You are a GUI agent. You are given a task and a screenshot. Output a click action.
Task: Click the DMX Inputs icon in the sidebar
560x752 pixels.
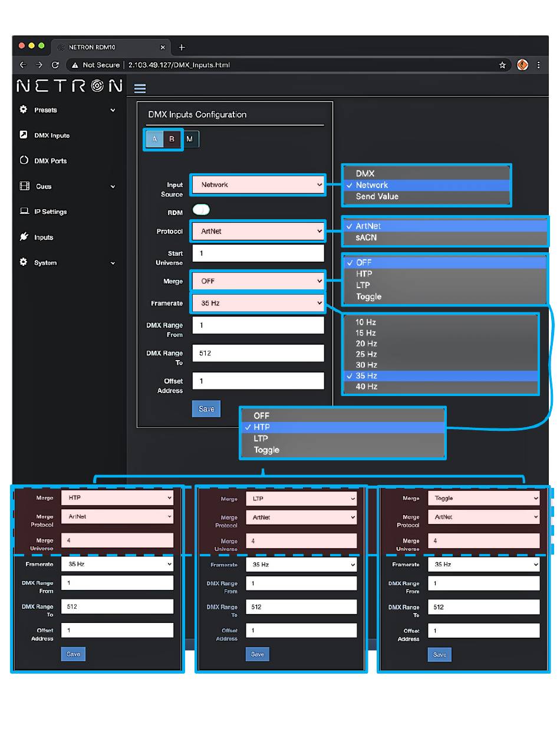point(24,135)
